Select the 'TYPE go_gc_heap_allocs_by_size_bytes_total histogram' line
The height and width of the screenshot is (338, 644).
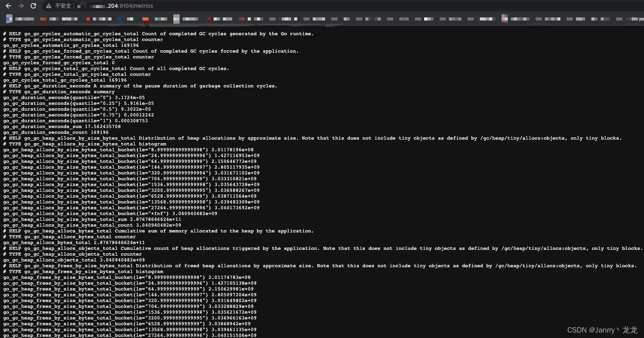click(85, 144)
